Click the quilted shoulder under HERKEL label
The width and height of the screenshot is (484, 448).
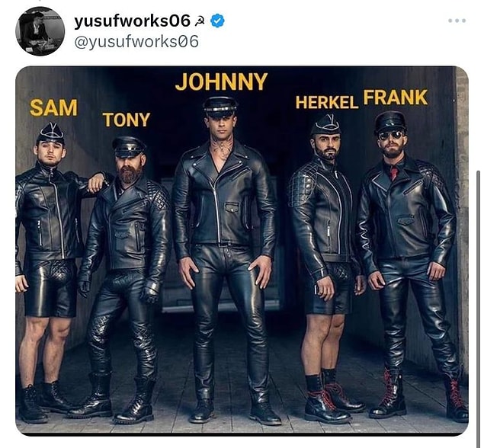pyautogui.click(x=303, y=184)
